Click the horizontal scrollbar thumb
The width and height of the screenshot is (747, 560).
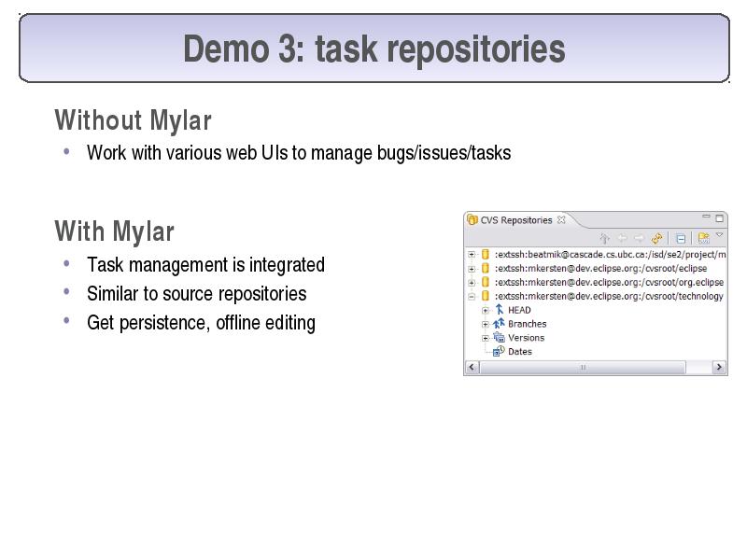583,367
